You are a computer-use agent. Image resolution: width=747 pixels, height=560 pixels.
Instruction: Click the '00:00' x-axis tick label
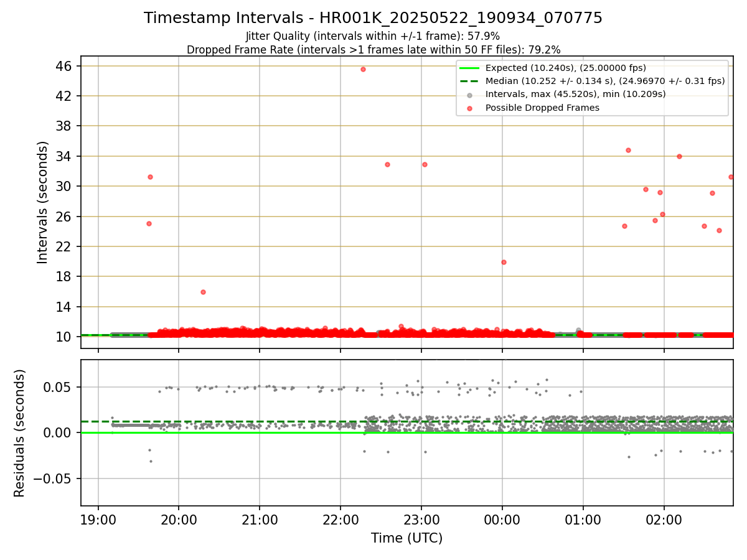[502, 521]
